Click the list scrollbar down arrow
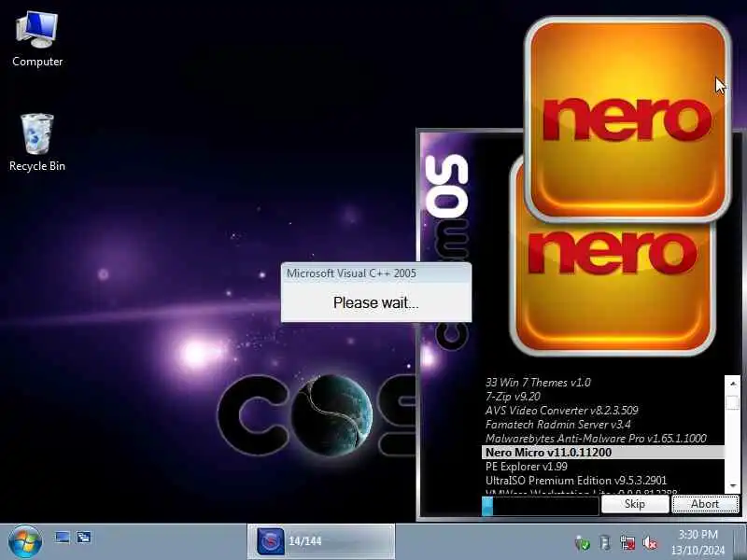The height and width of the screenshot is (560, 747). pos(733,485)
